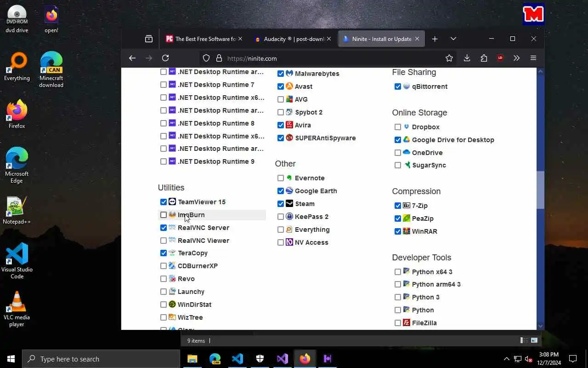The width and height of the screenshot is (588, 368).
Task: Click the Steam icon in Other section
Action: 289,204
